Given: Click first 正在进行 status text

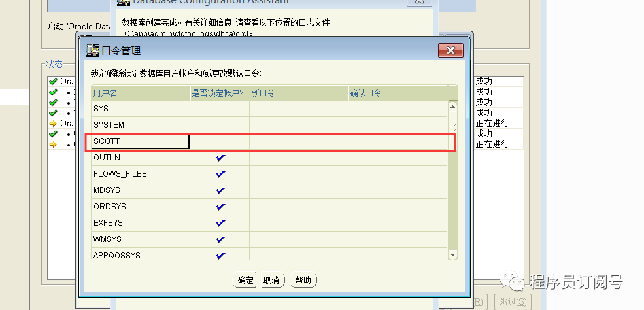Looking at the screenshot, I should point(492,123).
